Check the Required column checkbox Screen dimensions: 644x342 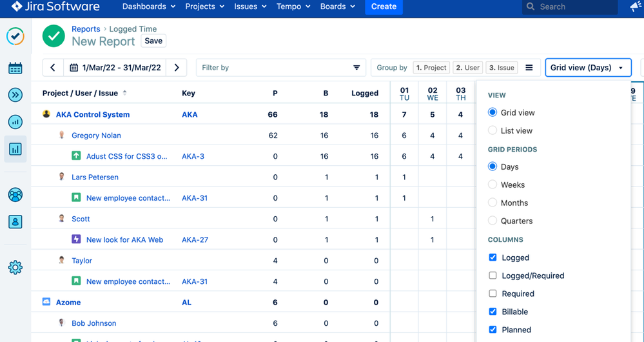pyautogui.click(x=493, y=294)
